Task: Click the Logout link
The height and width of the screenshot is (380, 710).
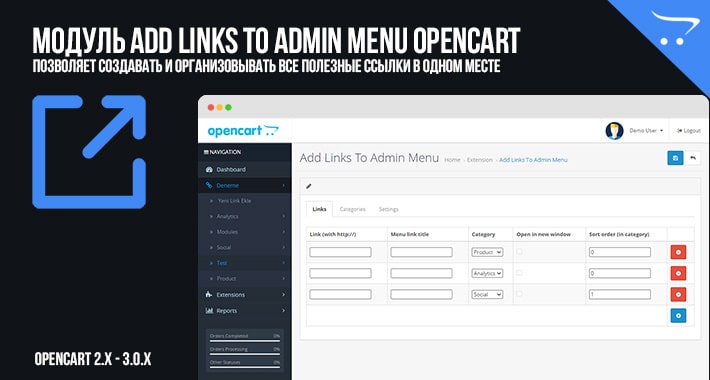Action: pyautogui.click(x=689, y=130)
